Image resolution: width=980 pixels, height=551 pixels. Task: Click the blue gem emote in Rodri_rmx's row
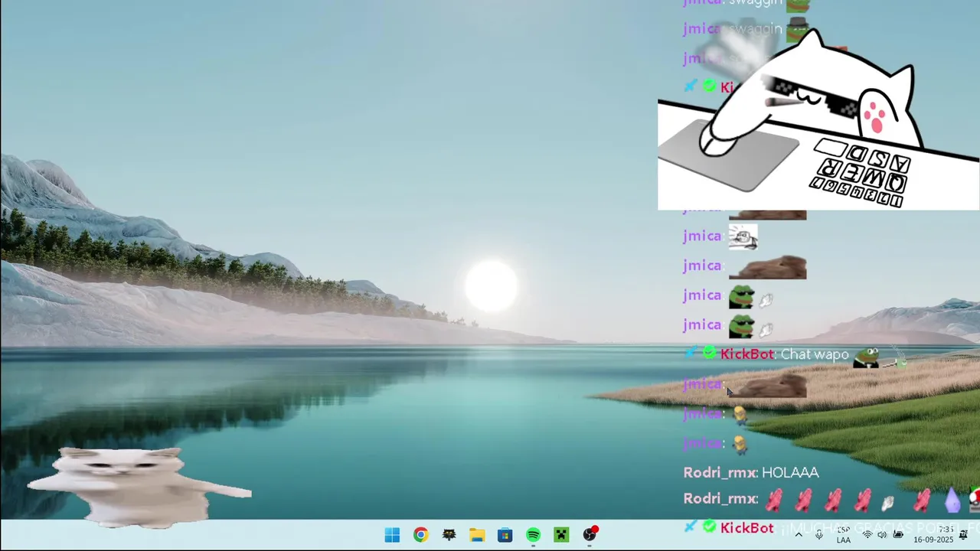pos(952,500)
